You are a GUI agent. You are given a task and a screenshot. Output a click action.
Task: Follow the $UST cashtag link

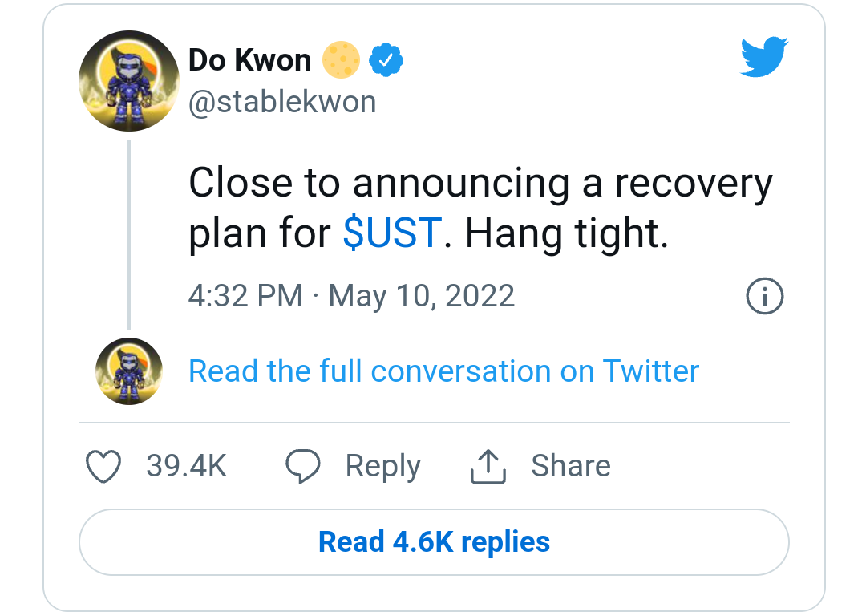click(392, 233)
